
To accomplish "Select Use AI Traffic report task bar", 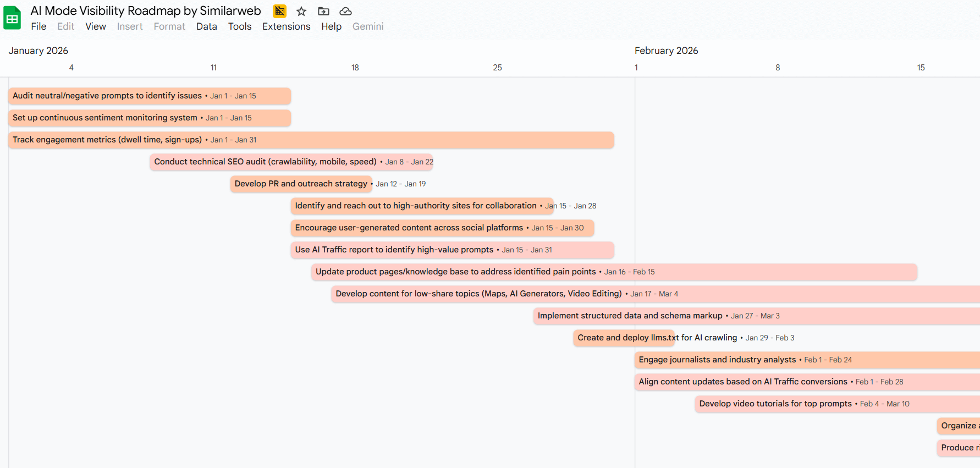I will click(x=453, y=250).
